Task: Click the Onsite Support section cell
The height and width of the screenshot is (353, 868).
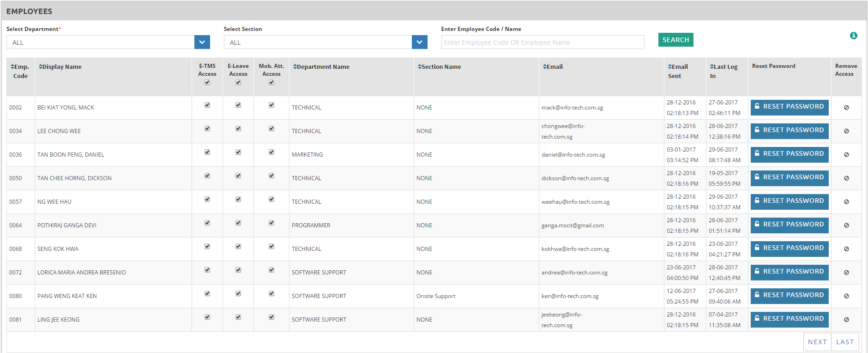Action: (x=476, y=296)
